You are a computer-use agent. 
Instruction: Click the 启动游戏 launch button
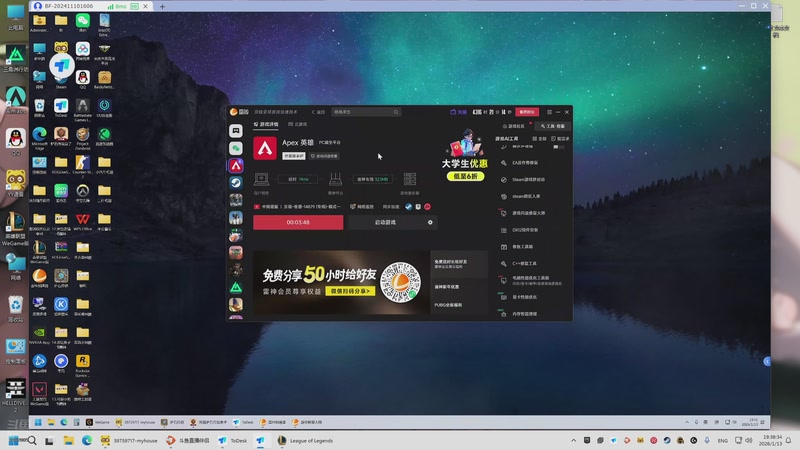tap(385, 222)
